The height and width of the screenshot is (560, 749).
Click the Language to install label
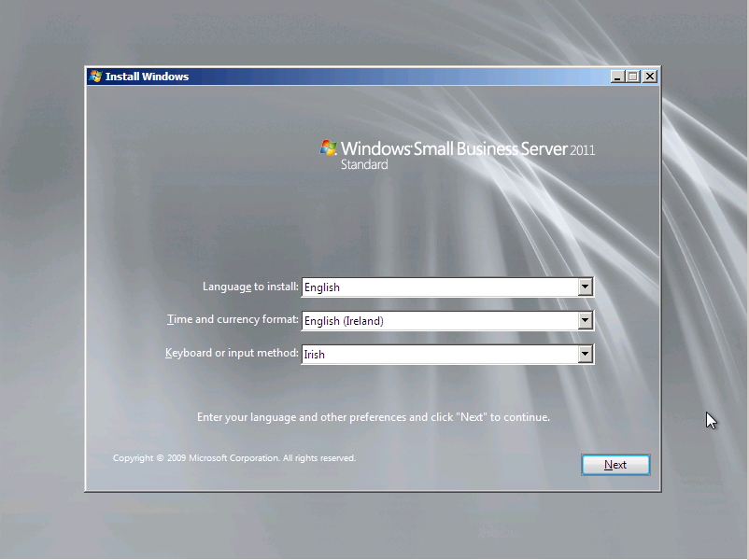pyautogui.click(x=250, y=287)
